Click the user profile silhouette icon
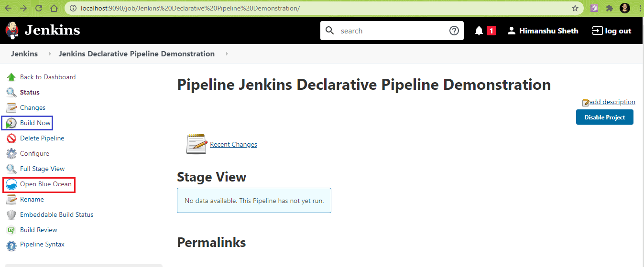Image resolution: width=644 pixels, height=267 pixels. point(512,31)
